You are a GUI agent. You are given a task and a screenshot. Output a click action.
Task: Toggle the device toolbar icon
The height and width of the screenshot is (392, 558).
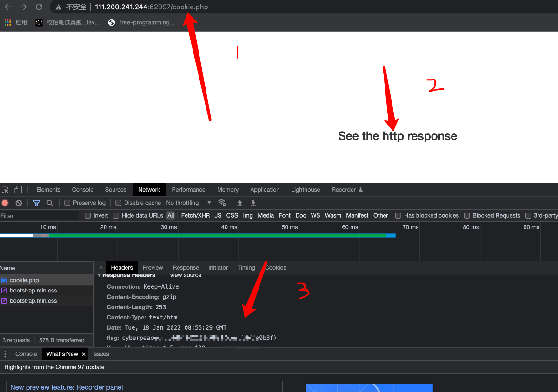pyautogui.click(x=18, y=190)
